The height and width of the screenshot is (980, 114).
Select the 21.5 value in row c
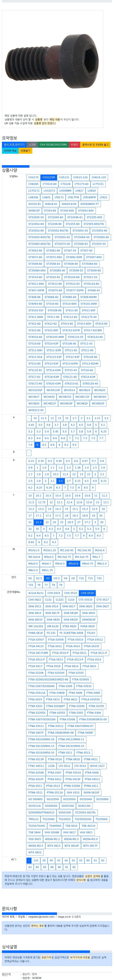tap(38, 522)
